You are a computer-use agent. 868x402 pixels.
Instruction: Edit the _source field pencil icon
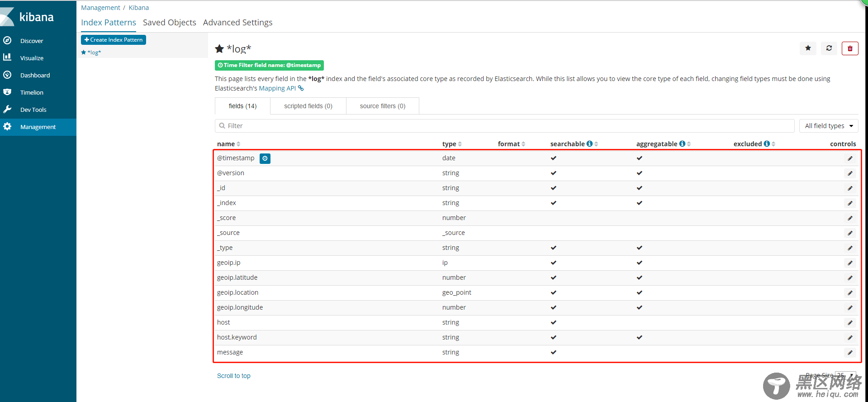click(x=850, y=233)
